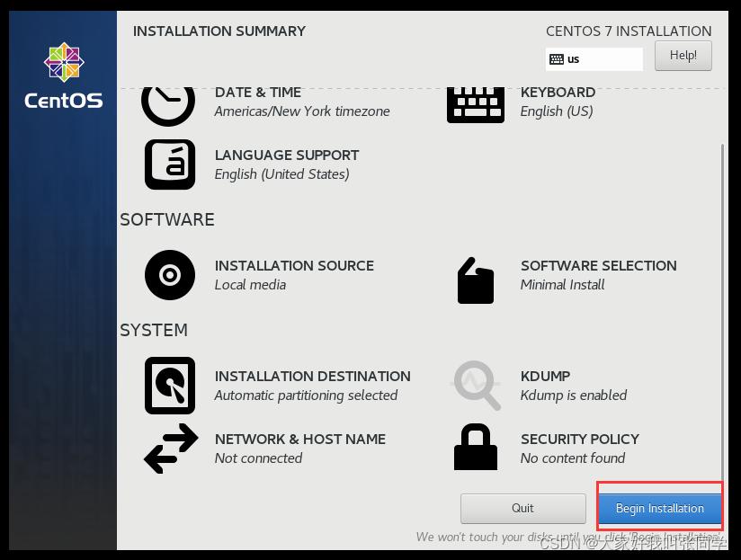Viewport: 741px width, 560px height.
Task: Open KEYBOARD settings label
Action: [558, 92]
